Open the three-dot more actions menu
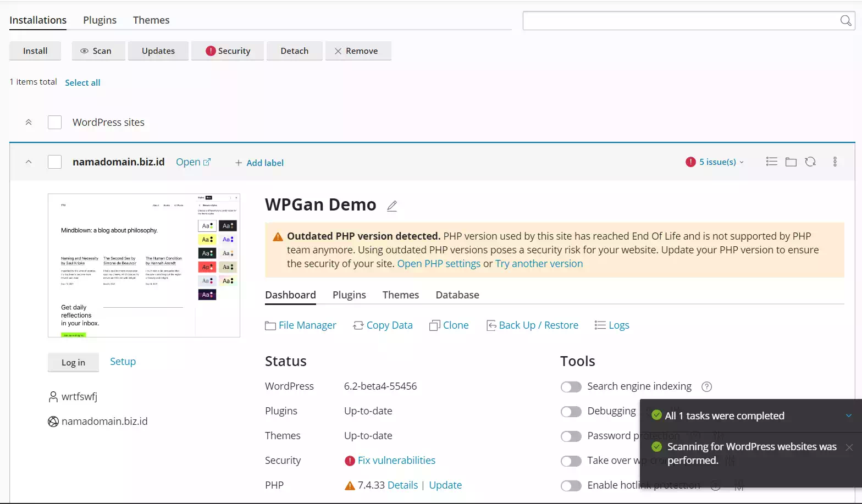The image size is (862, 504). coord(835,162)
